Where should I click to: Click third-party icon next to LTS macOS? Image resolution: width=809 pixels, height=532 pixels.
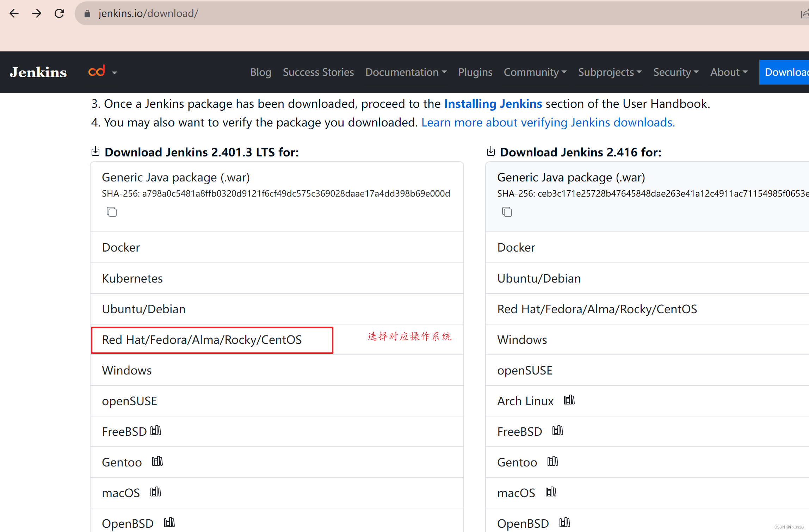point(156,492)
